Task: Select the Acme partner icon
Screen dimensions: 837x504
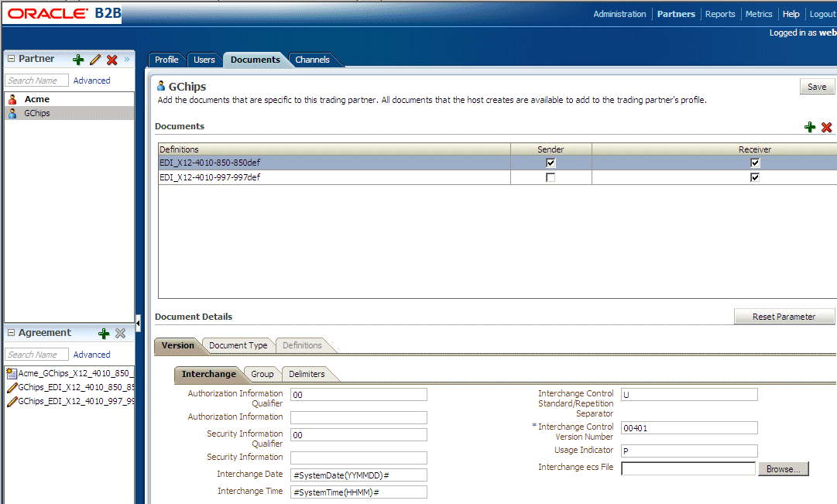Action: pyautogui.click(x=13, y=99)
